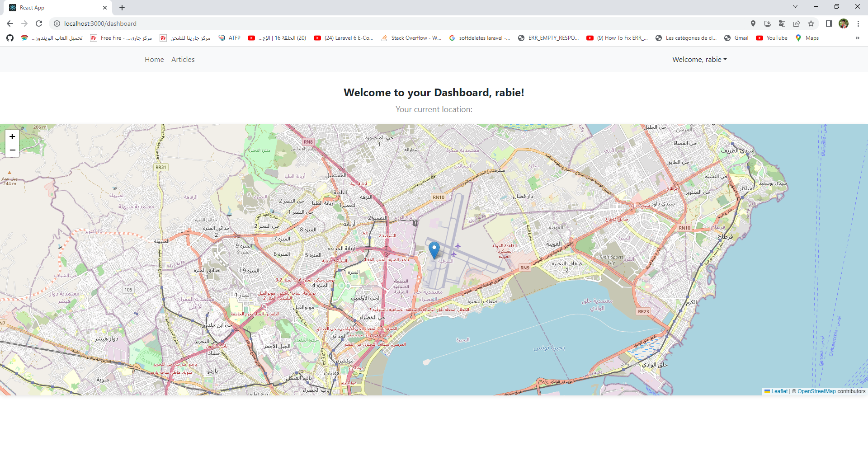
Task: Go to the Articles navigation item
Action: pyautogui.click(x=183, y=59)
